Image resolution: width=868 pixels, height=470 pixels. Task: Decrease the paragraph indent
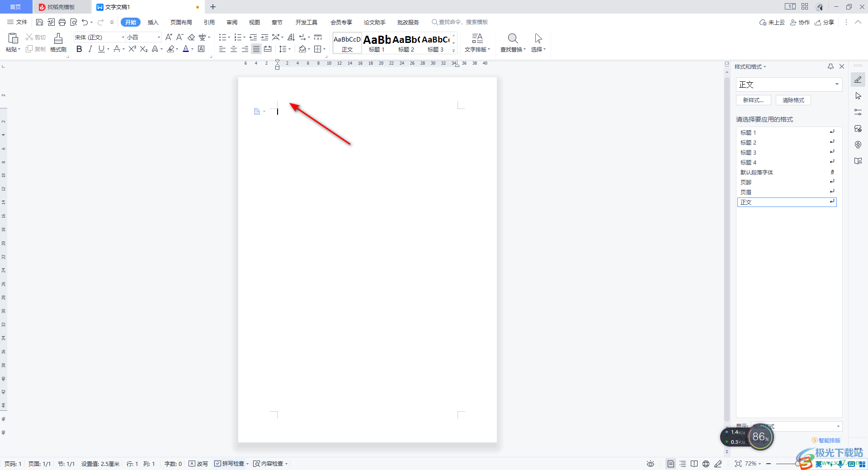click(x=253, y=37)
